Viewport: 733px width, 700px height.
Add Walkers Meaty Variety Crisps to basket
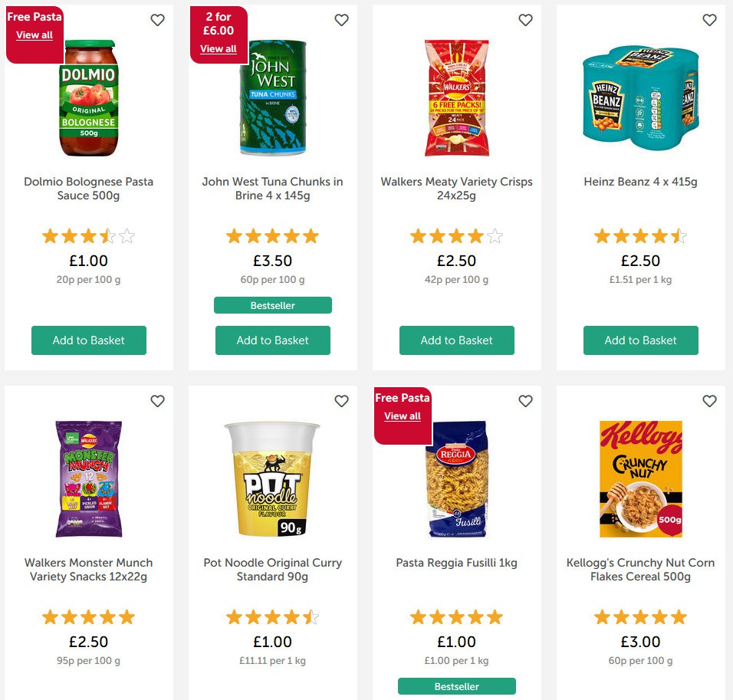coord(457,340)
